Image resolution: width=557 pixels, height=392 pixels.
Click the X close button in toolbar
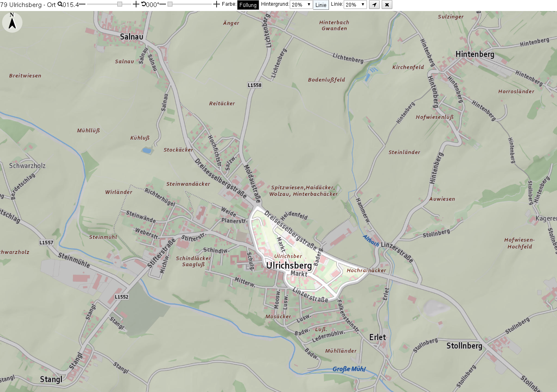click(387, 5)
